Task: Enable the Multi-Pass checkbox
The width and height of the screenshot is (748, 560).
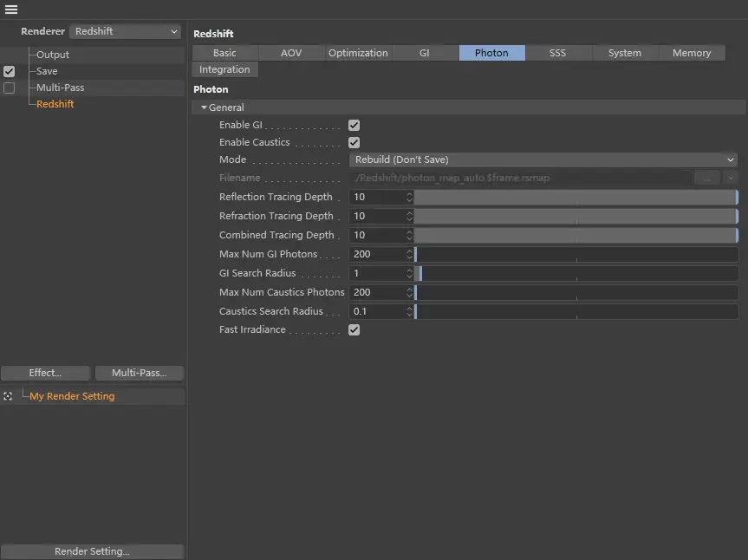Action: [10, 88]
